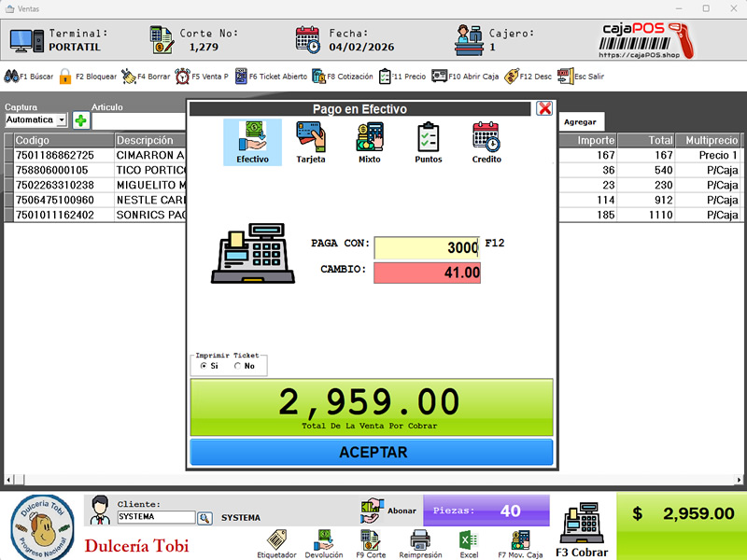This screenshot has width=747, height=560.
Task: Click the horizontal scrollbar right arrow
Action: pos(739,480)
